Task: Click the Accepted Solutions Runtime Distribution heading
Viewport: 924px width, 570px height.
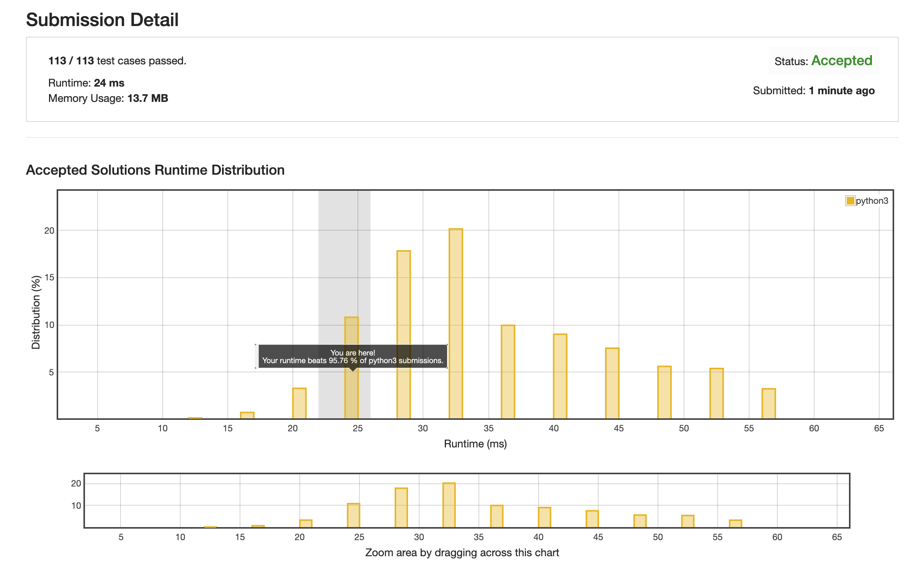Action: click(x=155, y=170)
